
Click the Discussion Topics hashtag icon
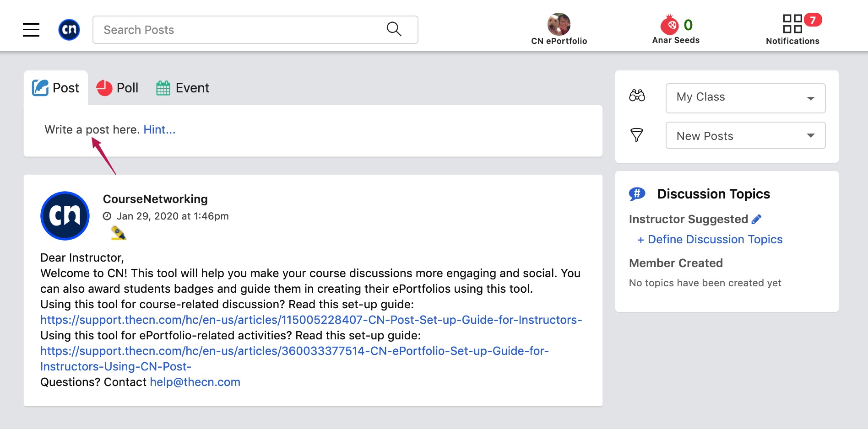coord(637,194)
